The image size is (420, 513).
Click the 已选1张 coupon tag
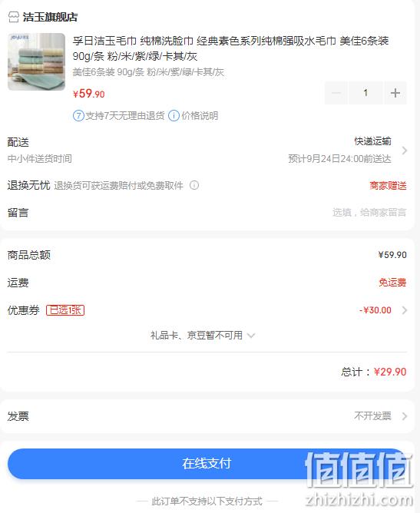click(65, 310)
